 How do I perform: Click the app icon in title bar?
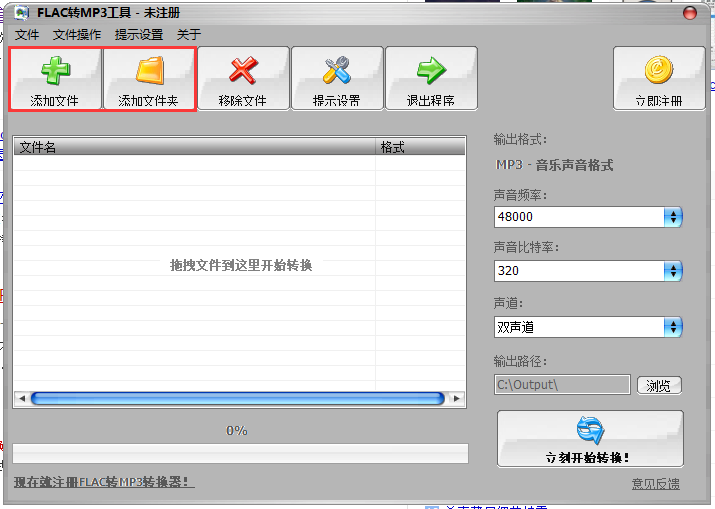pyautogui.click(x=20, y=13)
